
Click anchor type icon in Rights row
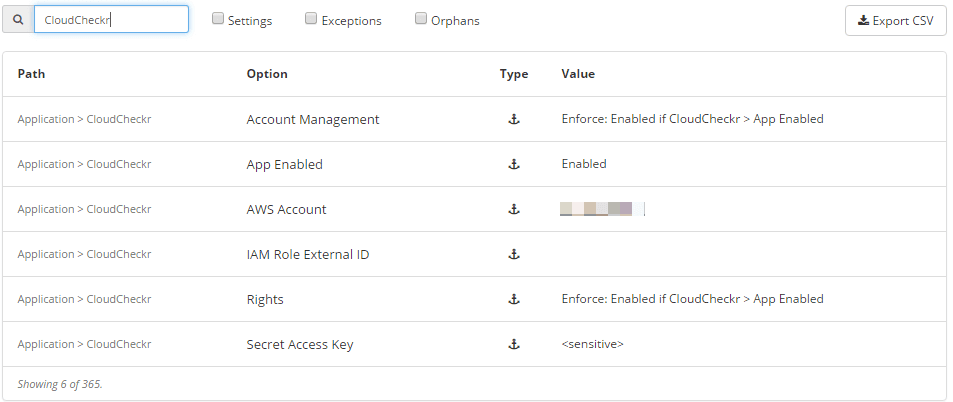(514, 299)
